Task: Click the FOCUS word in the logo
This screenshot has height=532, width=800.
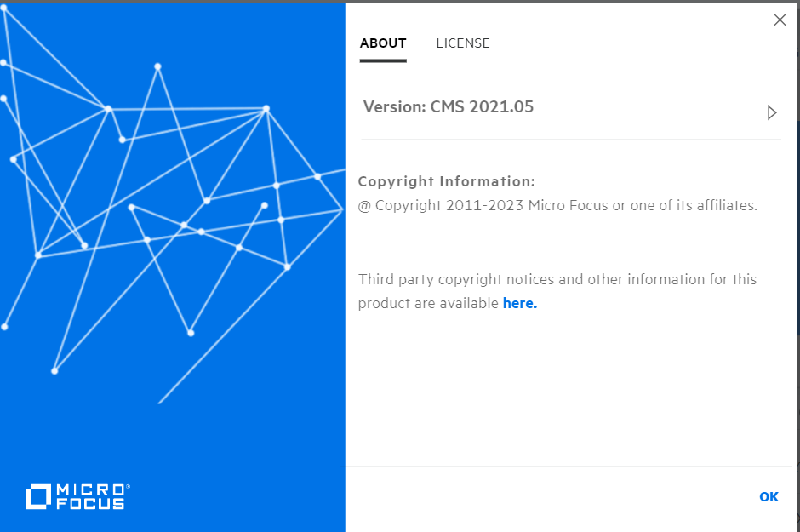Action: click(90, 504)
